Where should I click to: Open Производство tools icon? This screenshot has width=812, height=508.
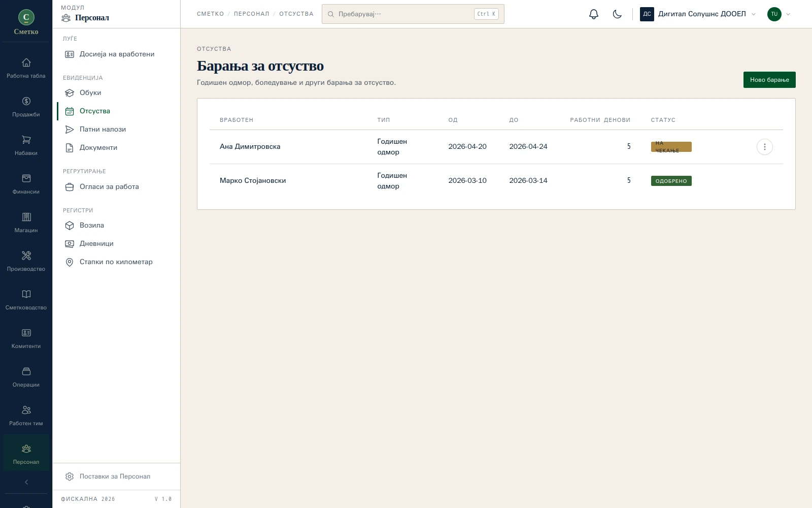pyautogui.click(x=26, y=256)
